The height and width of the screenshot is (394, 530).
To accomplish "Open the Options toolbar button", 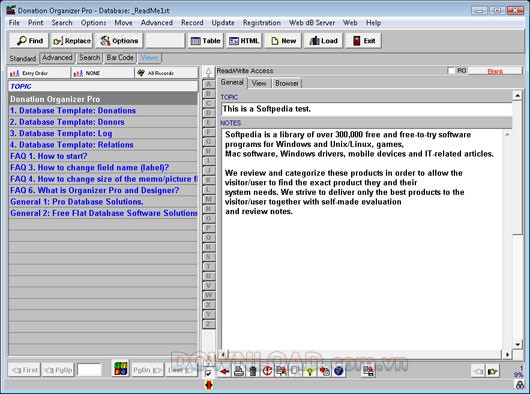I will (x=119, y=41).
